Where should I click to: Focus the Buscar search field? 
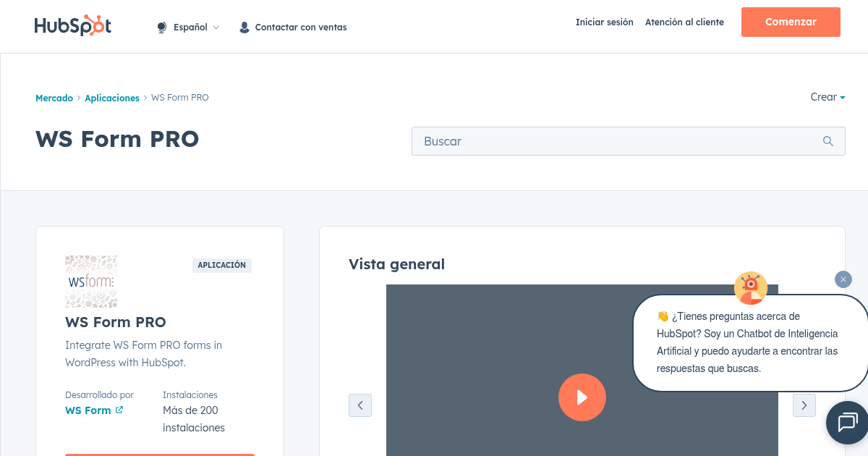pyautogui.click(x=628, y=141)
